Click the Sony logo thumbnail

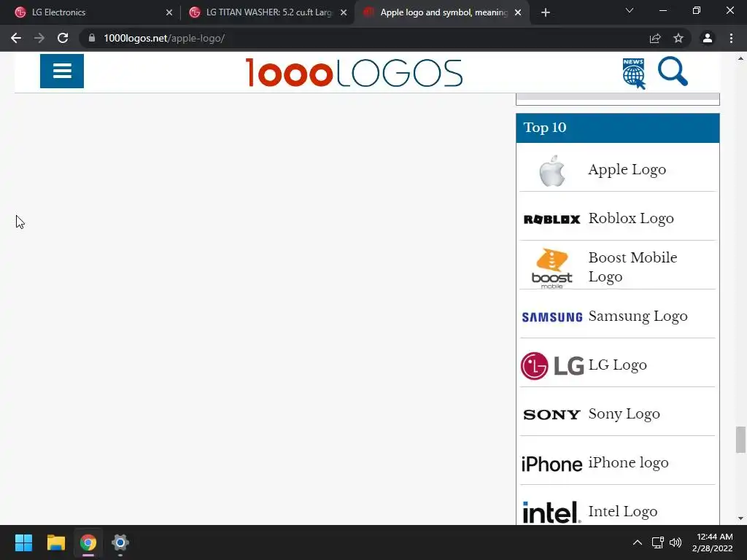click(552, 415)
